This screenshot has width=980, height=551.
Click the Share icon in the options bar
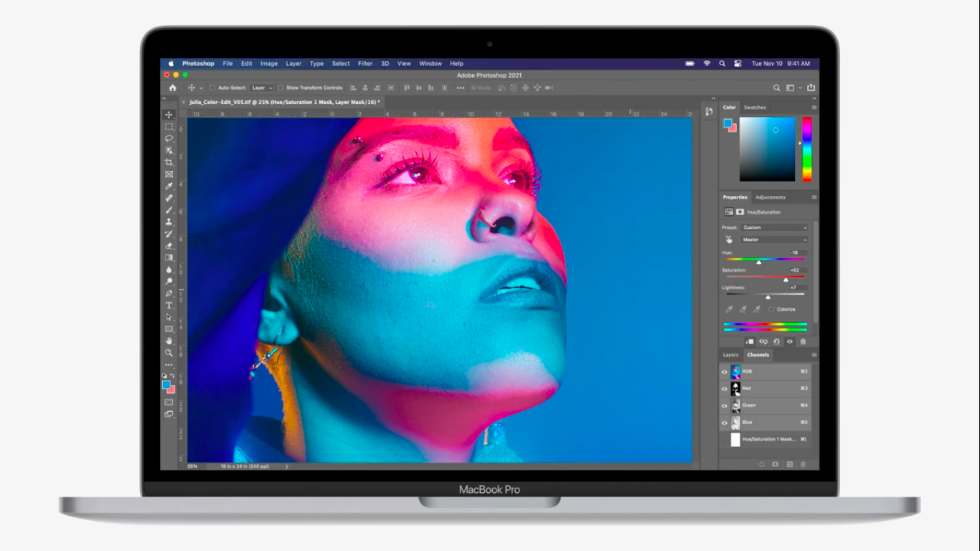point(811,88)
